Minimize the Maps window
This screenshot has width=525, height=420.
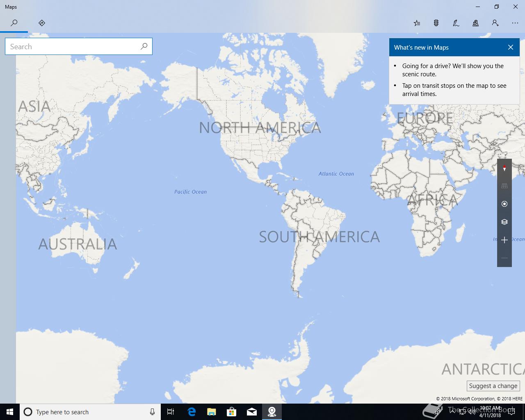click(x=478, y=7)
